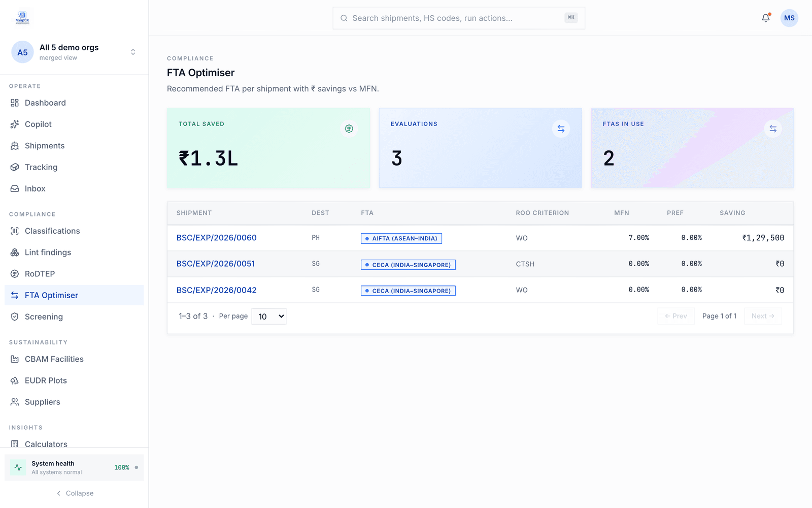The image size is (812, 508).
Task: Click the AIFTA (ASEAN-INDIA) badge
Action: (401, 238)
